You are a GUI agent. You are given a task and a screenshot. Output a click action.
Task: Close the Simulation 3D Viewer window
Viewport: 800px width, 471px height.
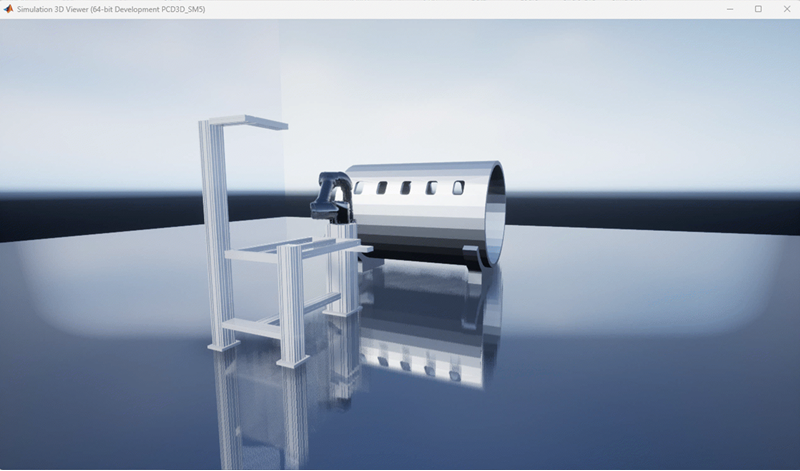click(x=786, y=9)
